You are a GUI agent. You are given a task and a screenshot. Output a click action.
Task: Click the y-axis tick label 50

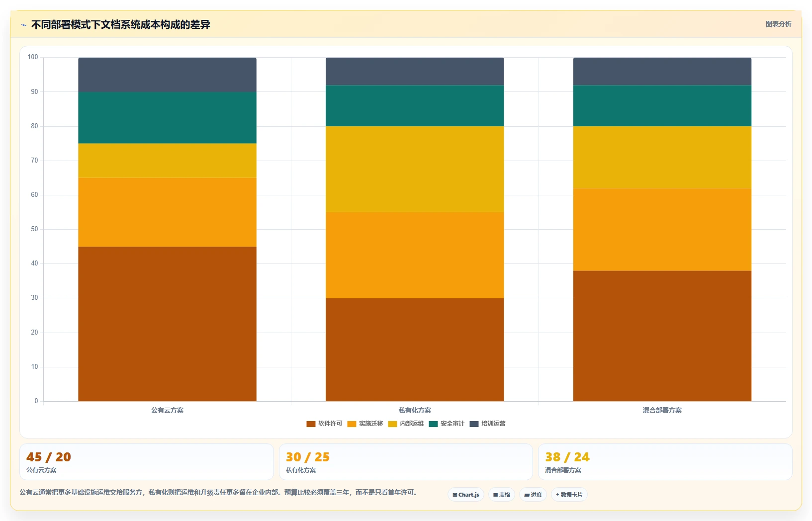[34, 229]
